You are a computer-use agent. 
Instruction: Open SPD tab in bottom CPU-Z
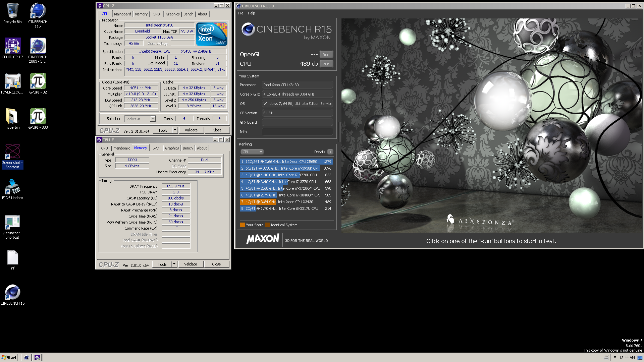pyautogui.click(x=156, y=148)
